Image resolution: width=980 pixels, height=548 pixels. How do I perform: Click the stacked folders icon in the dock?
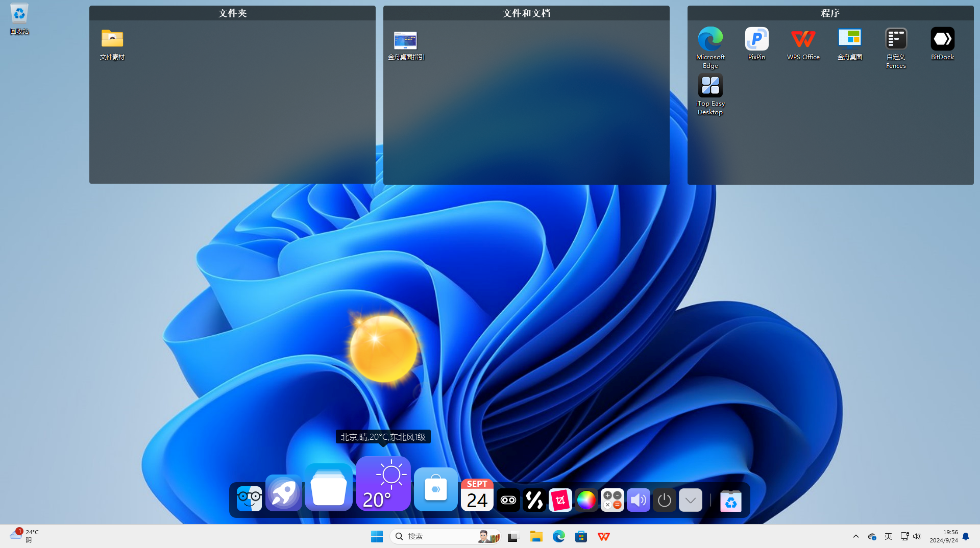click(328, 488)
